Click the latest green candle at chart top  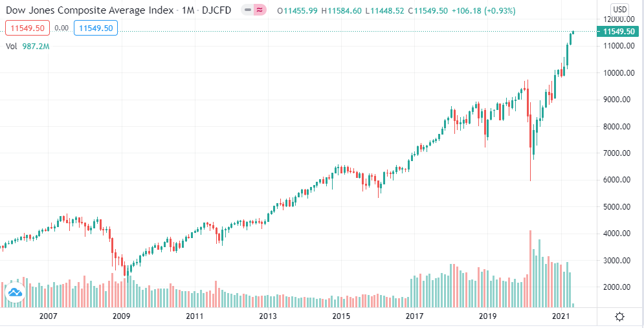tap(573, 32)
